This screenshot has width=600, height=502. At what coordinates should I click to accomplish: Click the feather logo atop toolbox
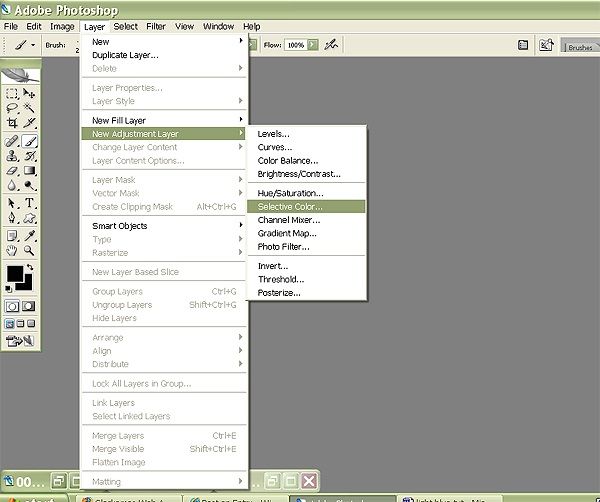tap(20, 75)
